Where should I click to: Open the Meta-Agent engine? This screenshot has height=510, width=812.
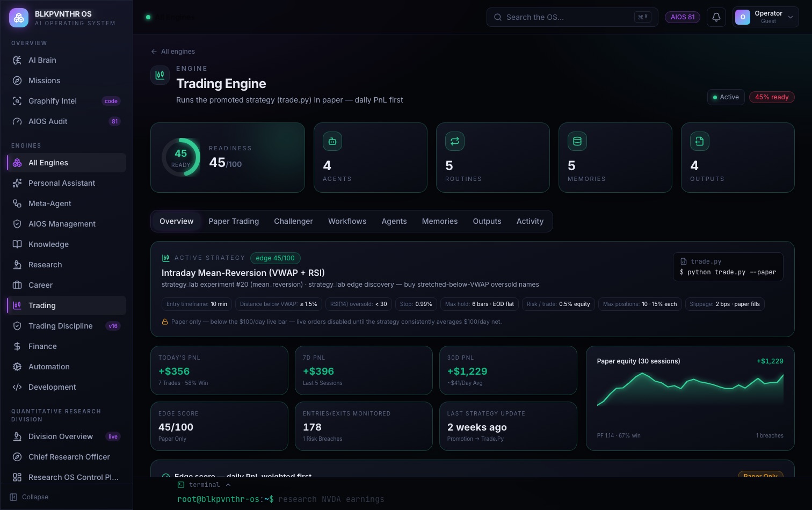(67, 203)
